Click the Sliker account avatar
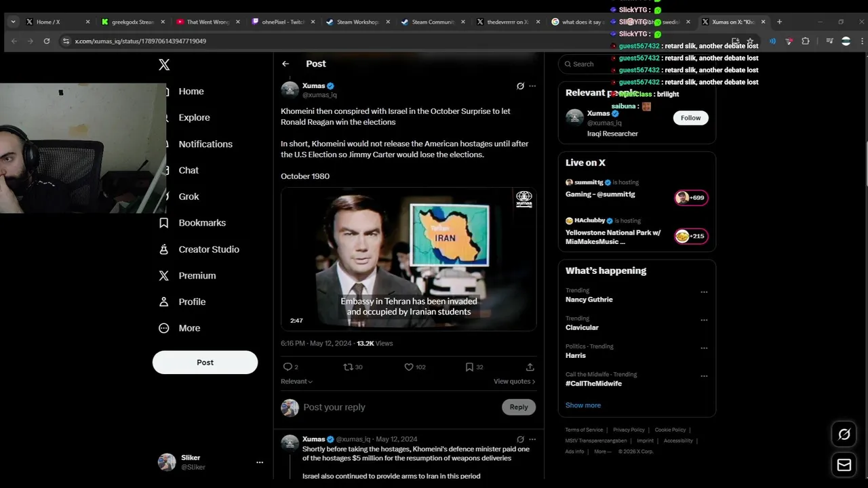 pos(167,462)
